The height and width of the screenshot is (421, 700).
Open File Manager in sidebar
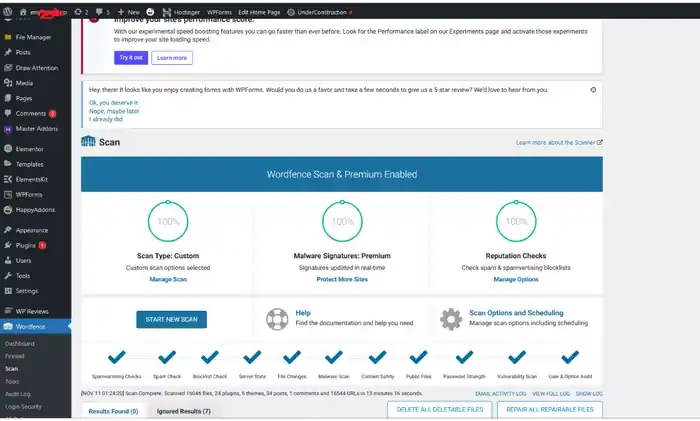click(x=33, y=37)
